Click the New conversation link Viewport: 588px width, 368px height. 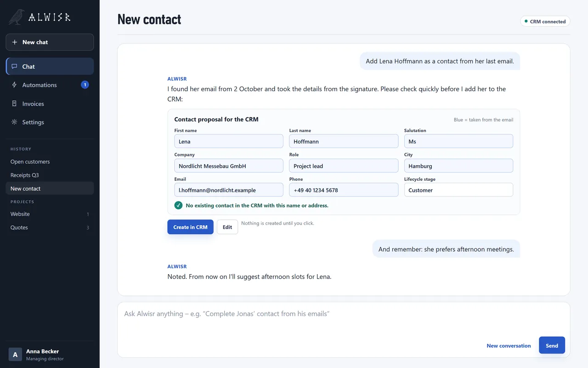click(x=509, y=346)
